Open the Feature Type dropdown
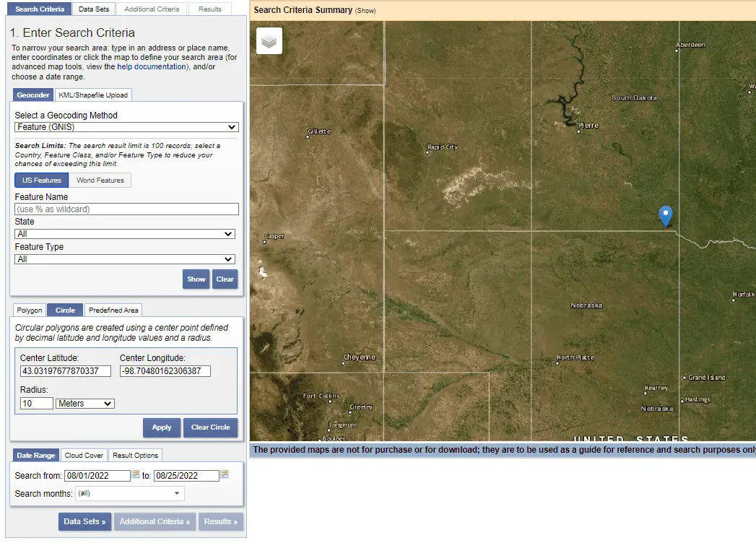756x543 pixels. 126,259
